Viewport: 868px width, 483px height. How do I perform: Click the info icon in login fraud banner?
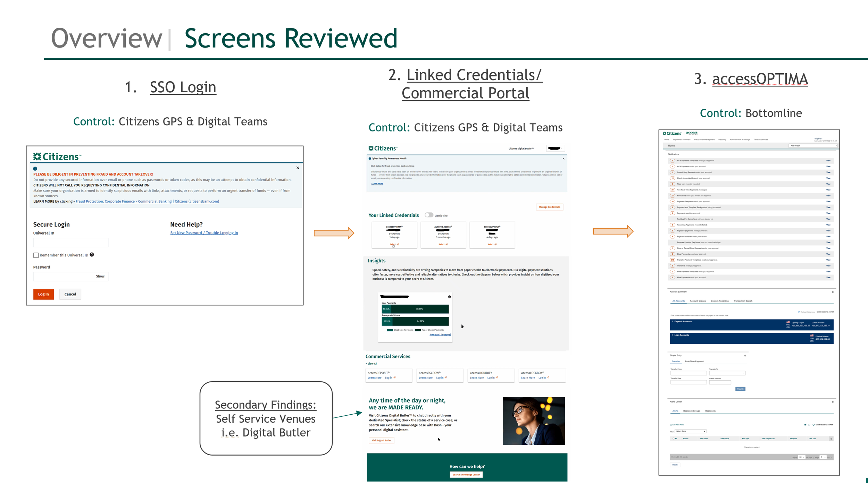(x=35, y=169)
